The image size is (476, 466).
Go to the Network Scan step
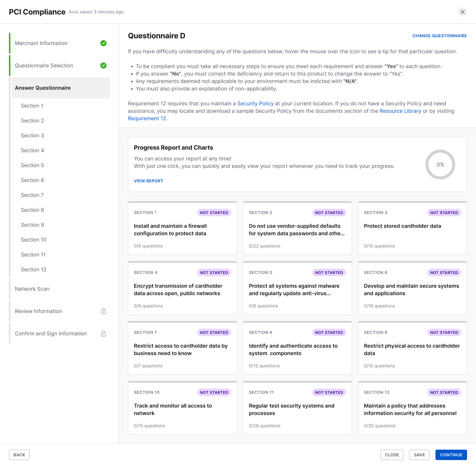[x=32, y=289]
